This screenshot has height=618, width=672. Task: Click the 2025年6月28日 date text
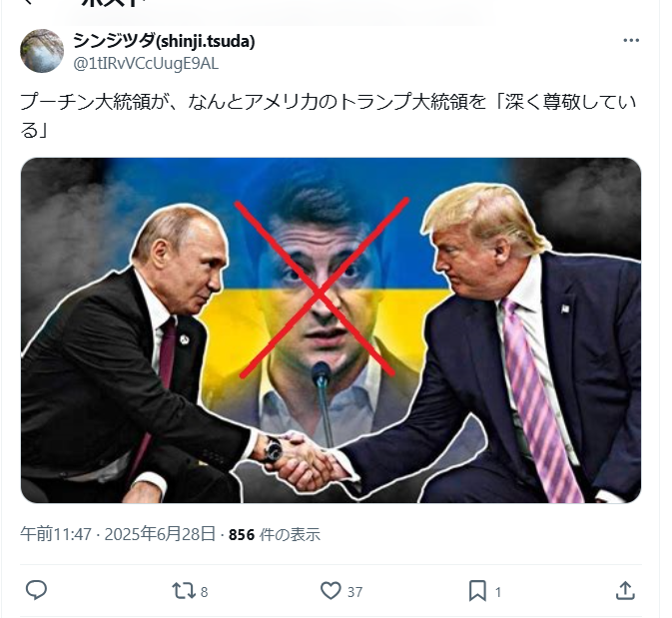point(161,534)
